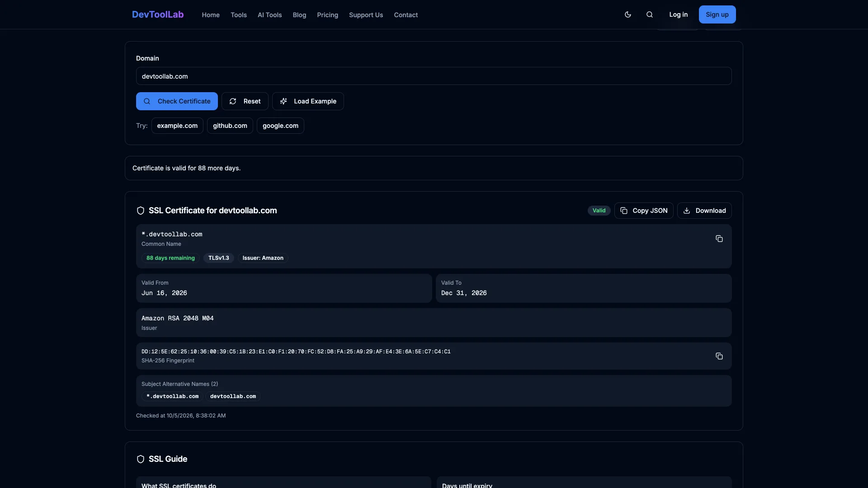Screen dimensions: 868x488
Task: Try the google.com suggestion
Action: point(280,126)
